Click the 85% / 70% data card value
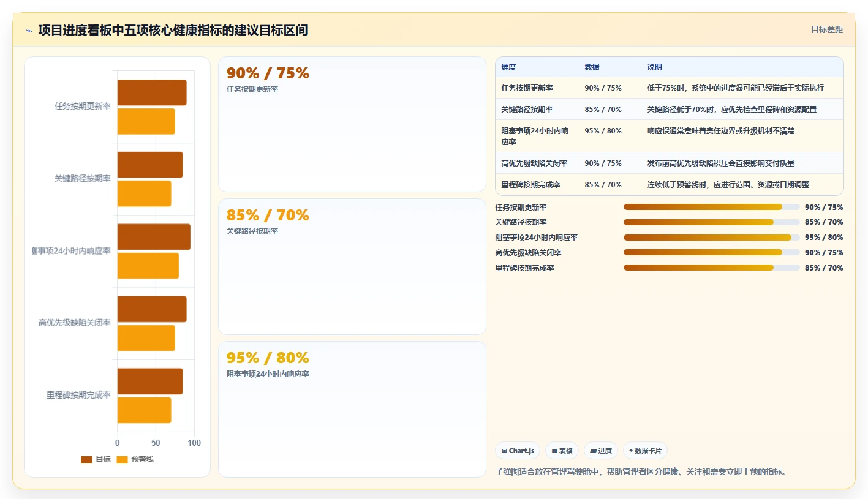Viewport: 868px width, 499px height. [x=268, y=216]
